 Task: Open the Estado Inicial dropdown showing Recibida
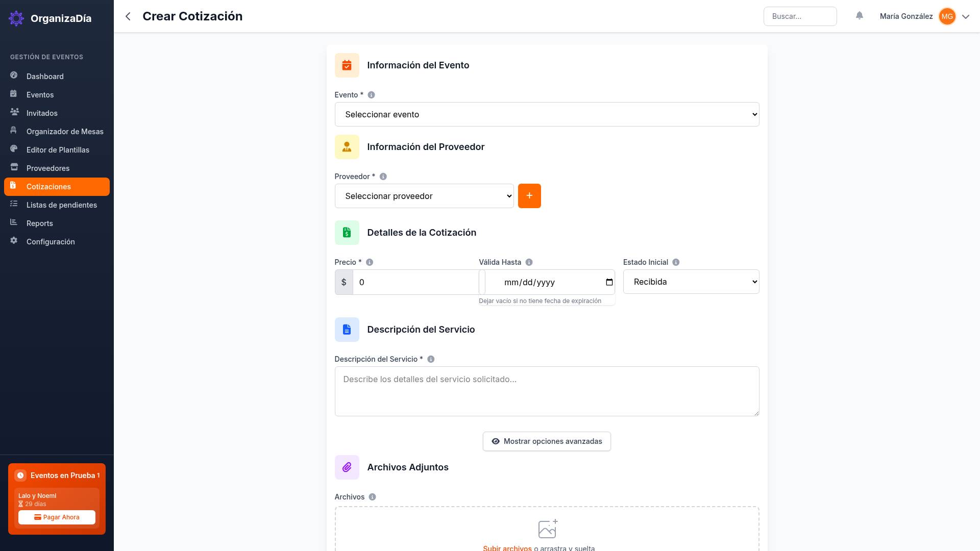pyautogui.click(x=691, y=281)
